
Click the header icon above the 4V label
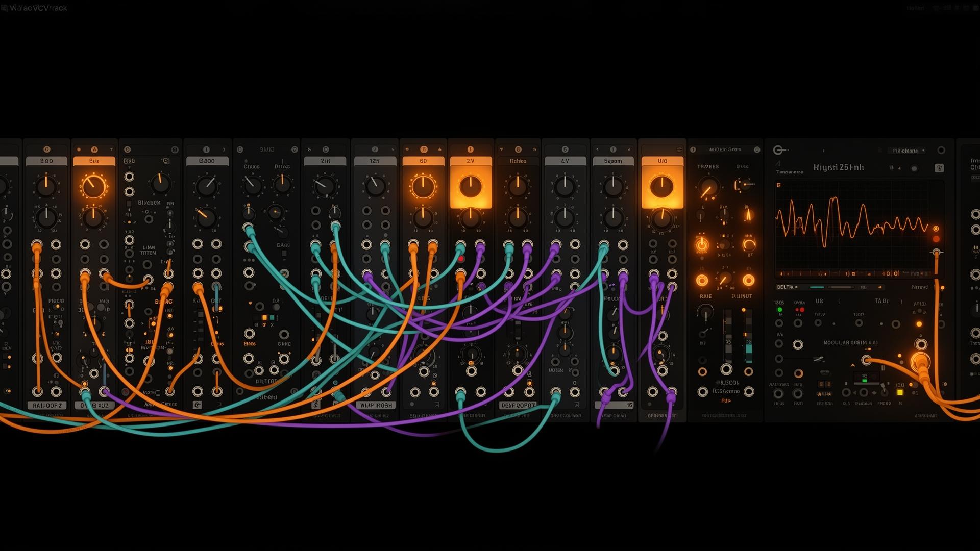(565, 149)
